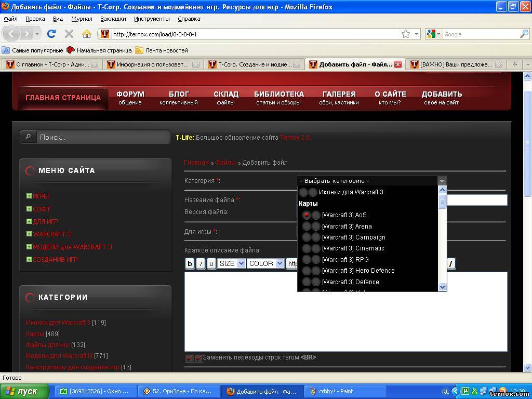Viewport: 532px width, 399px height.
Task: Click the 'Самые популярные' bookmark
Action: (x=33, y=50)
